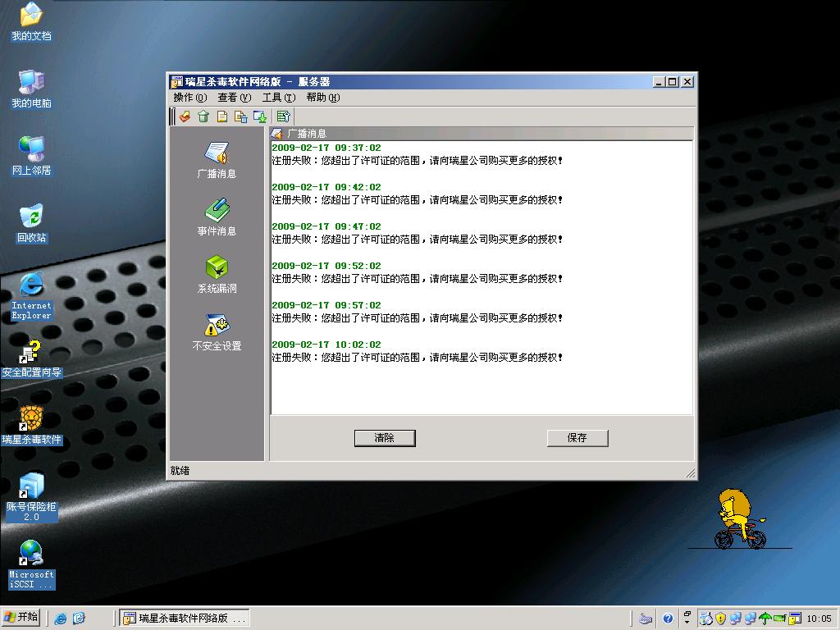Click the document with trash toolbar icon
840x630 pixels.
(x=241, y=116)
